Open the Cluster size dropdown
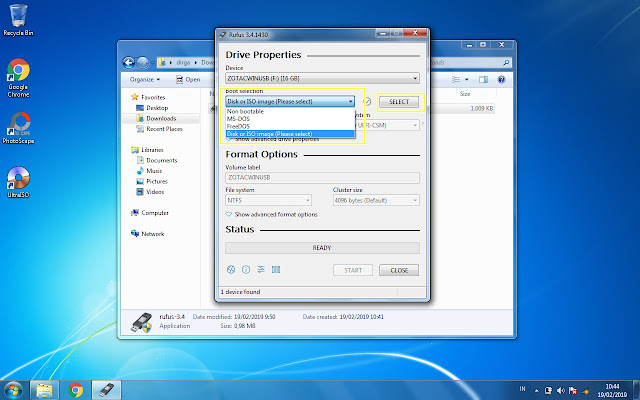640x400 pixels. click(376, 200)
